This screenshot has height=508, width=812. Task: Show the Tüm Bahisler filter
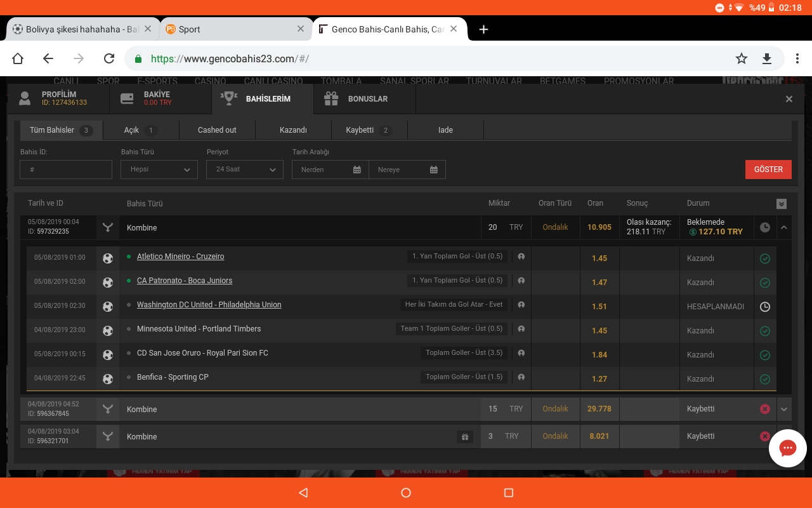tap(62, 130)
